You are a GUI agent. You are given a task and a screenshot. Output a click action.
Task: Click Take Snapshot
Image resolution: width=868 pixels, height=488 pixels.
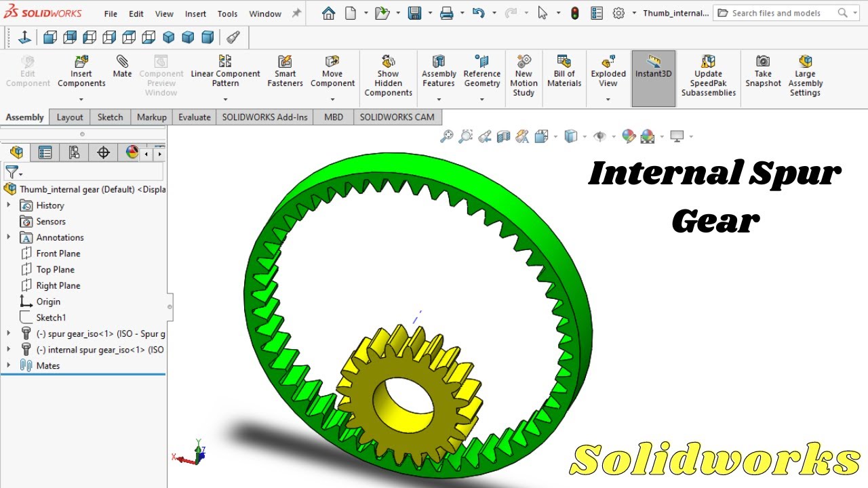763,73
